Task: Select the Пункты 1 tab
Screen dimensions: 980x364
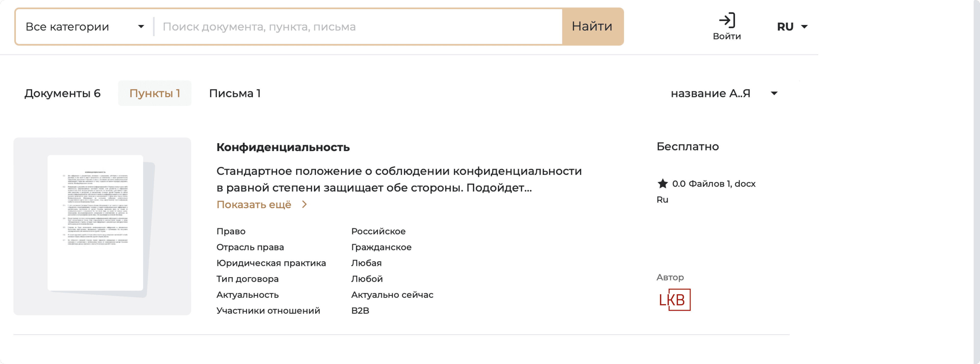Action: pos(154,94)
